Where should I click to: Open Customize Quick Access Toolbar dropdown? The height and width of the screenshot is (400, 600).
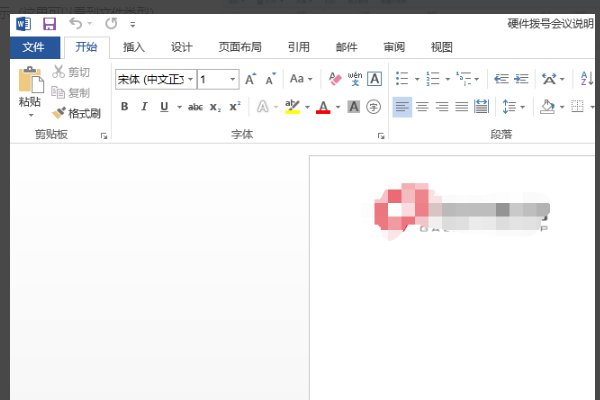(132, 24)
